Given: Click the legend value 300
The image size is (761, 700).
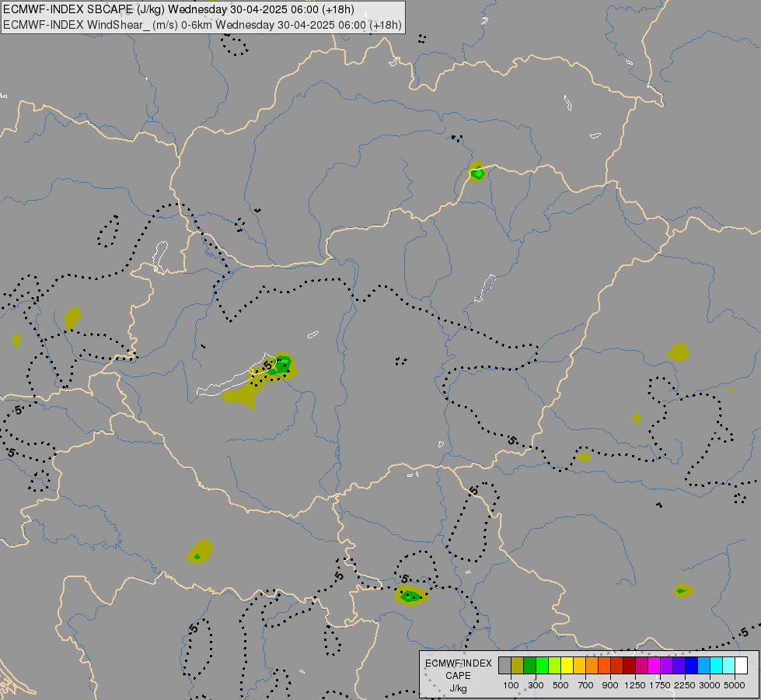Looking at the screenshot, I should pyautogui.click(x=536, y=685).
